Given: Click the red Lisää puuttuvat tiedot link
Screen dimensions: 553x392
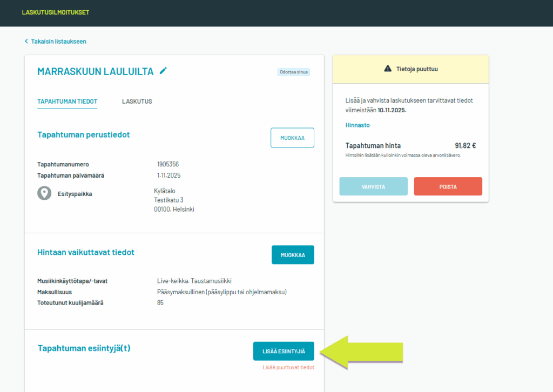Looking at the screenshot, I should pos(288,368).
